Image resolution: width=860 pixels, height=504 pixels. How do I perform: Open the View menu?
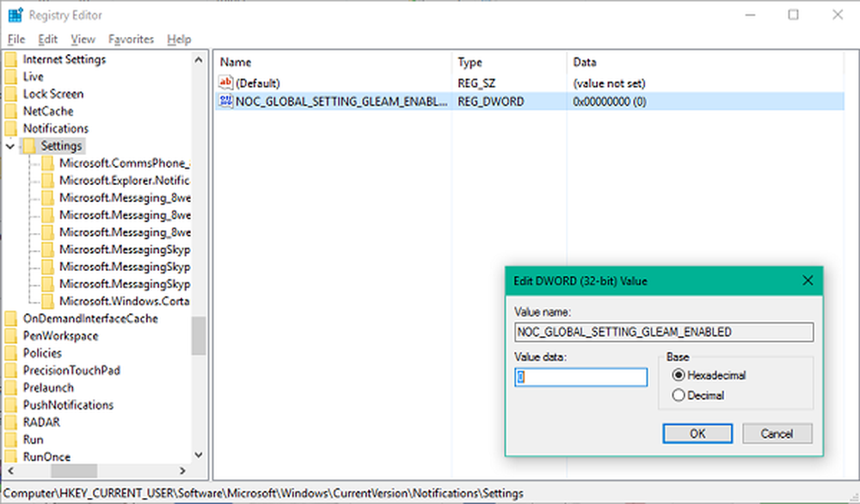[x=83, y=39]
